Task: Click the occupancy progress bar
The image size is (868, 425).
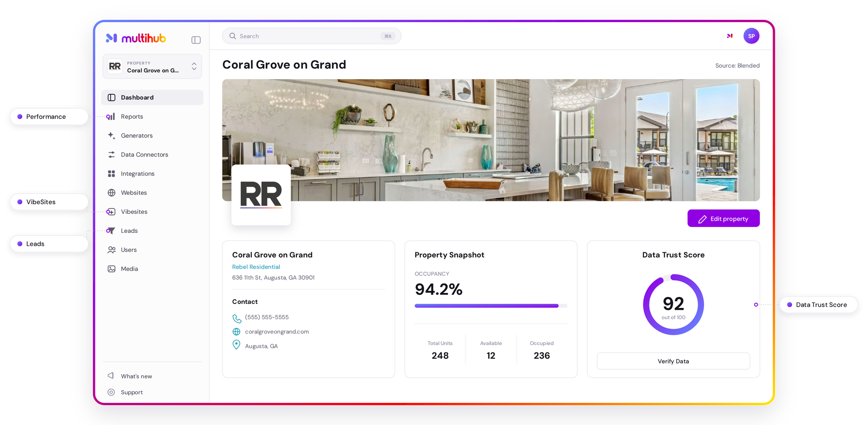Action: coord(491,306)
